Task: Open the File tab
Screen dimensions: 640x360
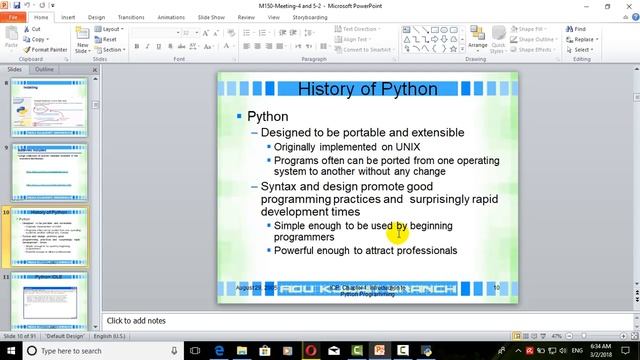Action: [x=13, y=17]
